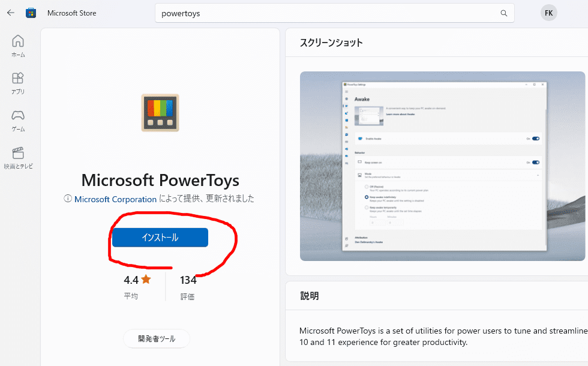Open the ホーム home section
The height and width of the screenshot is (366, 588).
tap(18, 46)
